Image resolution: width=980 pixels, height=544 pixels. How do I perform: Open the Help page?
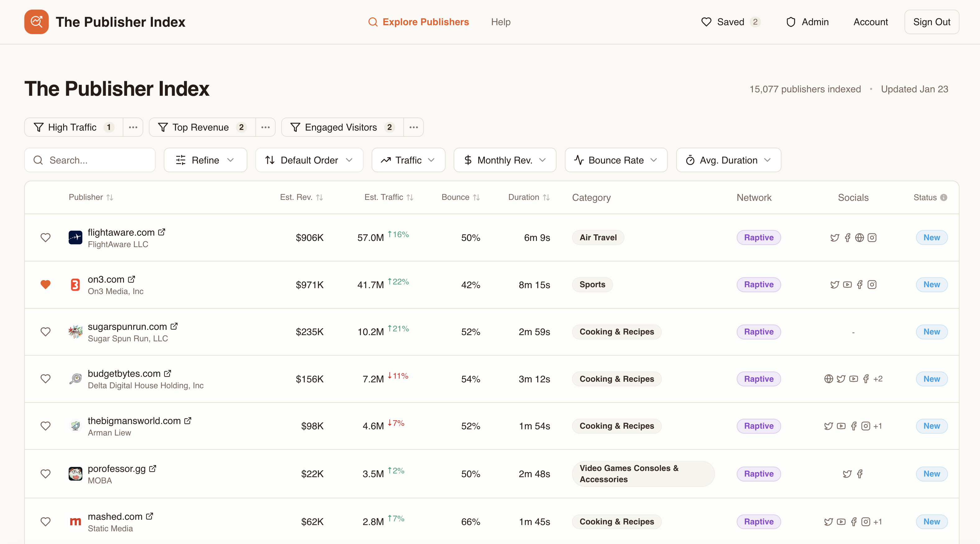tap(501, 22)
